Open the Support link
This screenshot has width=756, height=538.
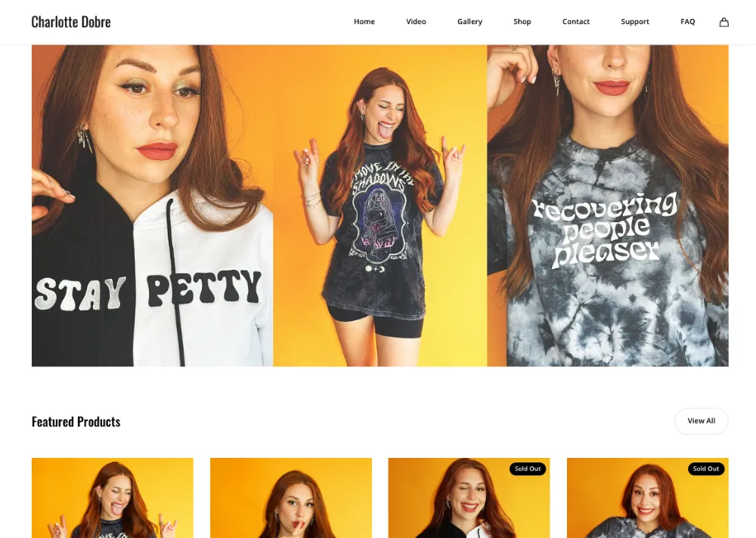coord(634,22)
